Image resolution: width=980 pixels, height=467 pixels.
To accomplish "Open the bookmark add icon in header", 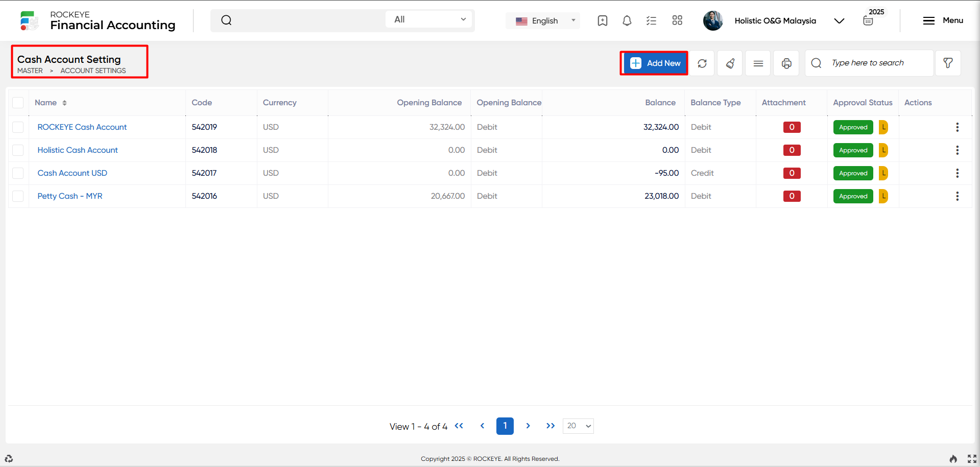I will coord(603,20).
